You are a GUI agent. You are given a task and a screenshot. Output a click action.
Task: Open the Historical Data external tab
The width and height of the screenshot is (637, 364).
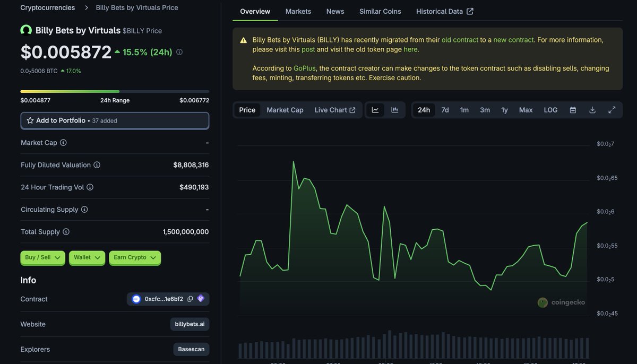(x=445, y=11)
